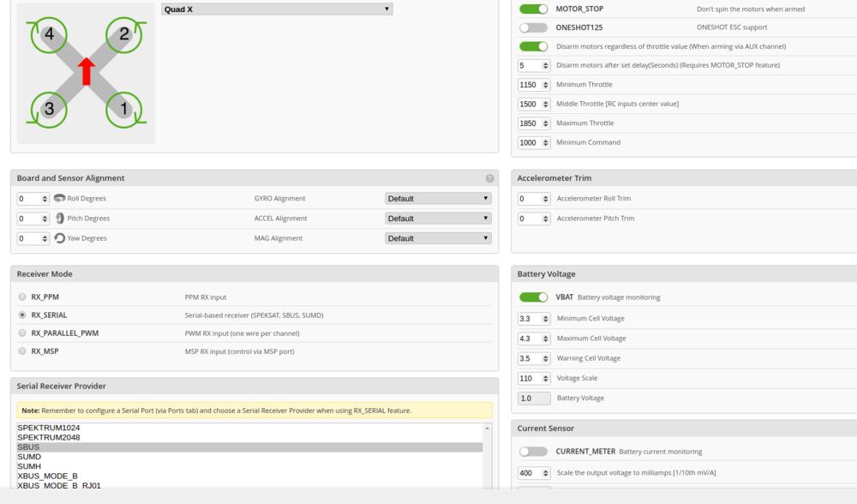Enable the ONESHOT125 ESC support toggle
The width and height of the screenshot is (857, 504).
coord(533,27)
